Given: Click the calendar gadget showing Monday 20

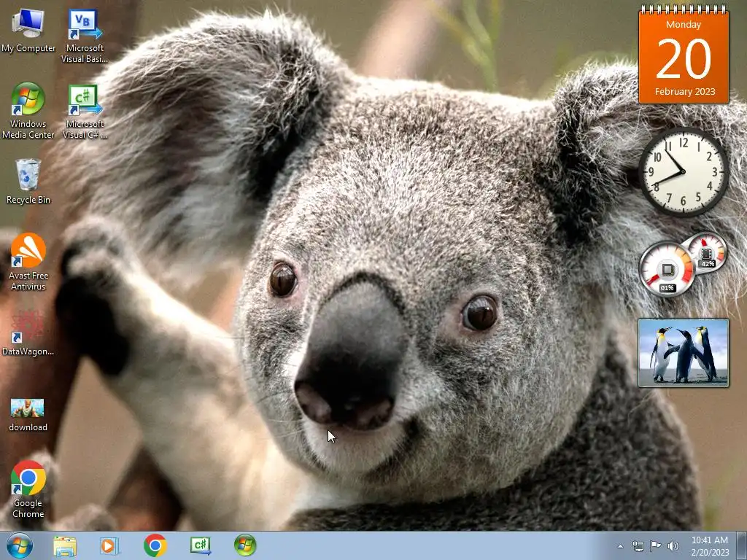Looking at the screenshot, I should pos(684,54).
